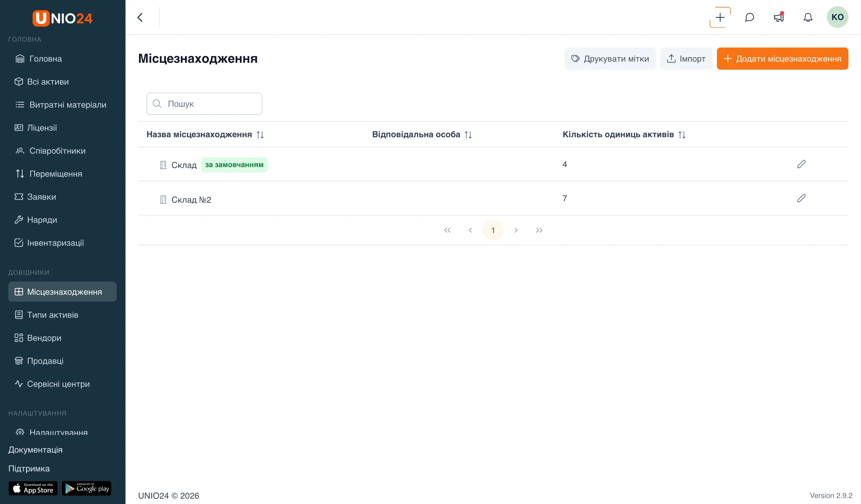Collapse sidebar with back chevron

click(140, 17)
